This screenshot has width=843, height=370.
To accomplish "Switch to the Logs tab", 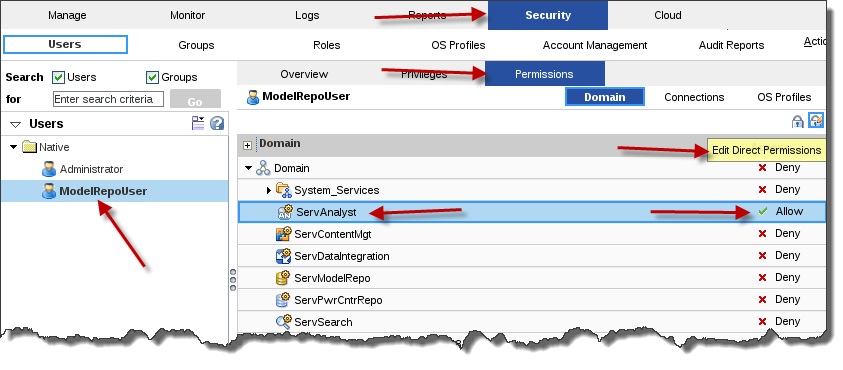I will point(307,15).
